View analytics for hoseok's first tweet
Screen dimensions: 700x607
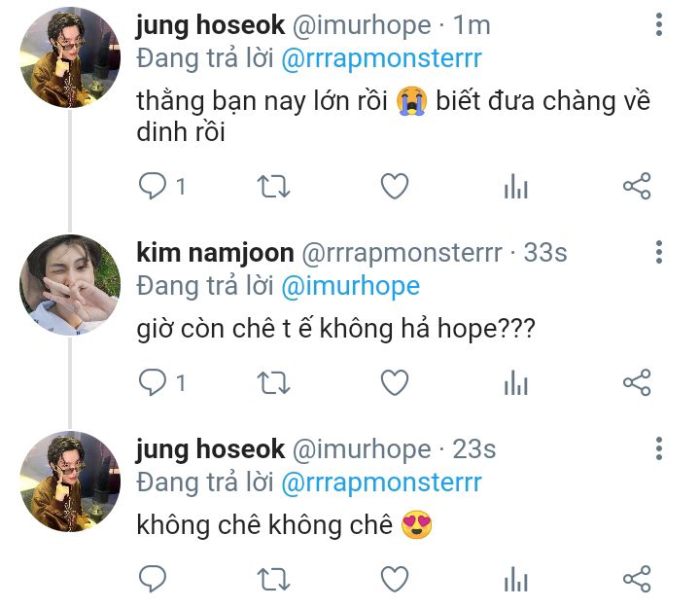pos(515,187)
